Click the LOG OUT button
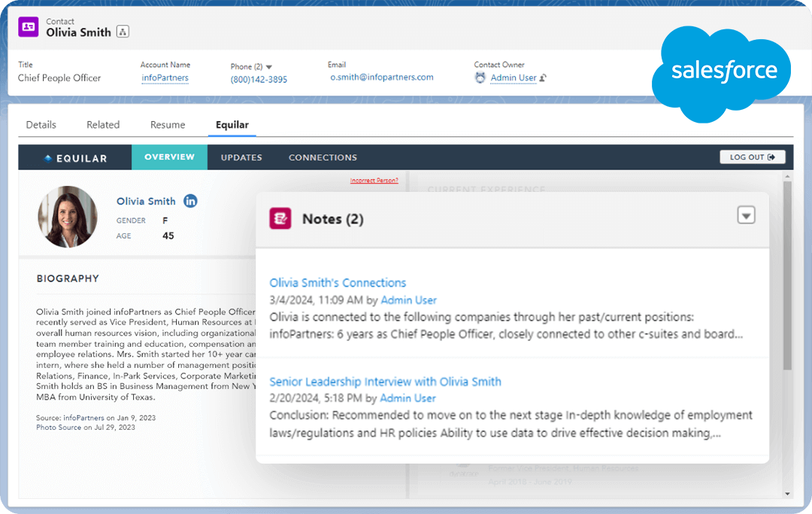Screen dimensions: 812x514 (752, 157)
